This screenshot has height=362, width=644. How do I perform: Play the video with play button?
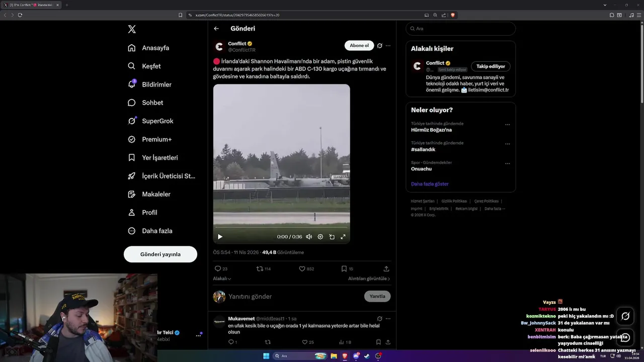pos(220,237)
